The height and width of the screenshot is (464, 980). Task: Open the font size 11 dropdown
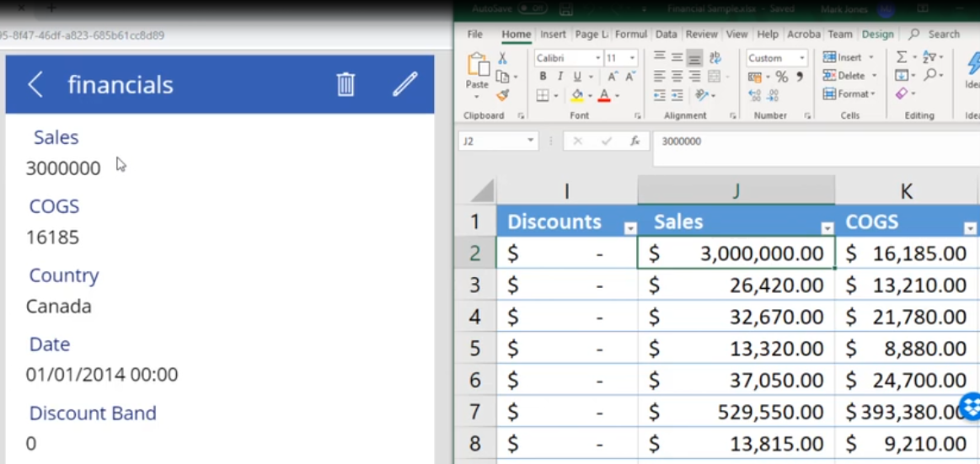click(x=633, y=58)
